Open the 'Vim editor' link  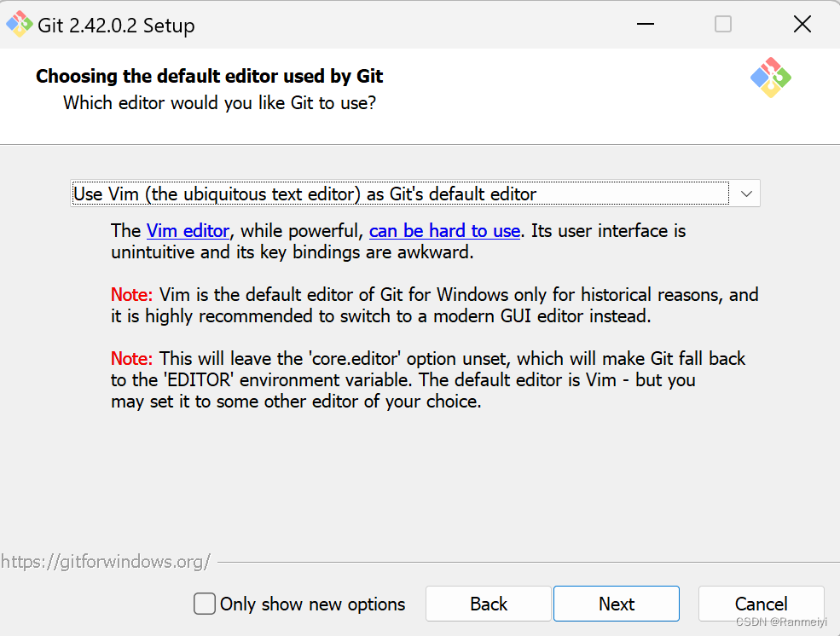click(188, 231)
